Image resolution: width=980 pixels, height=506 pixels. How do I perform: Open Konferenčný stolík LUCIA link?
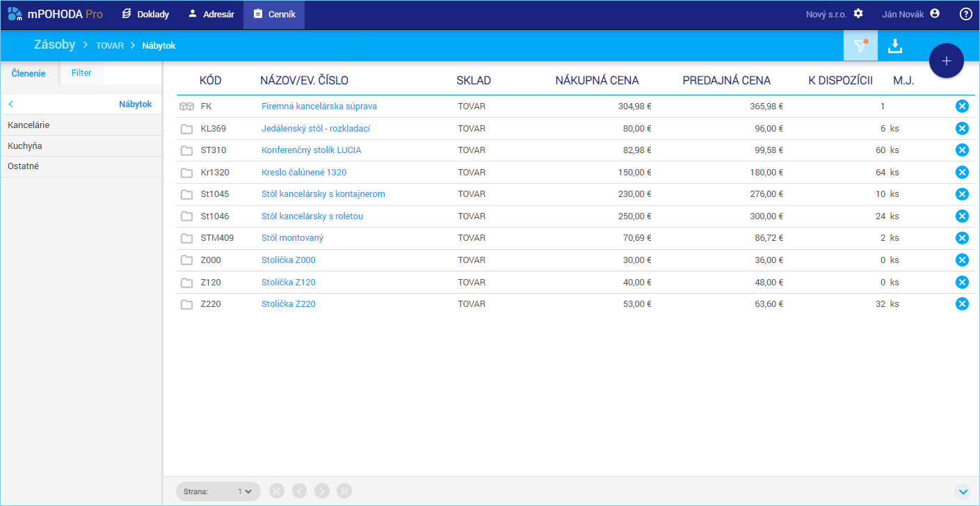click(x=311, y=150)
